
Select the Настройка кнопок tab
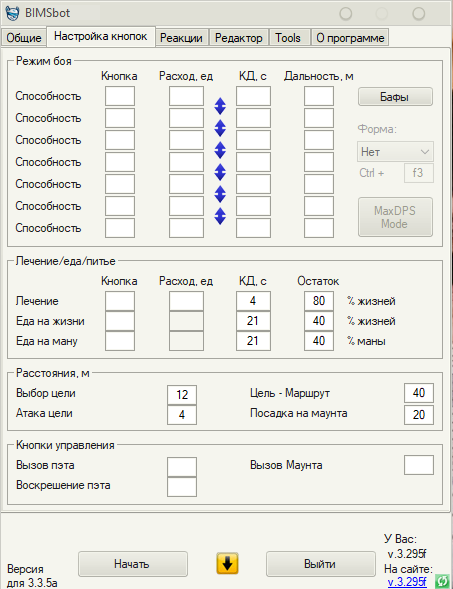(x=101, y=36)
